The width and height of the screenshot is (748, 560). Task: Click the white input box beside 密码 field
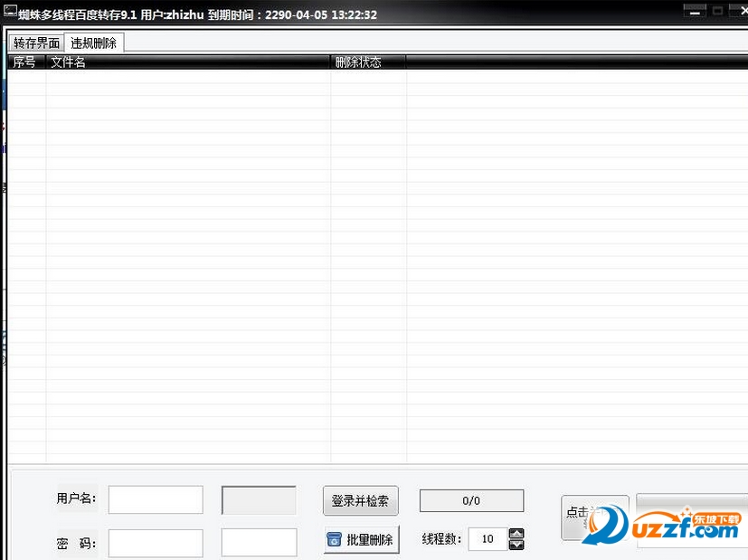point(259,542)
